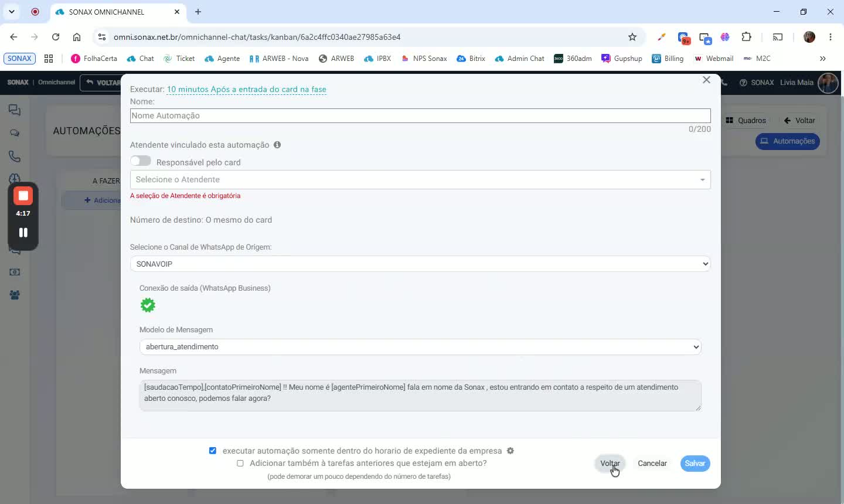Open the cast media icon in toolbar
The image size is (844, 504).
(778, 37)
